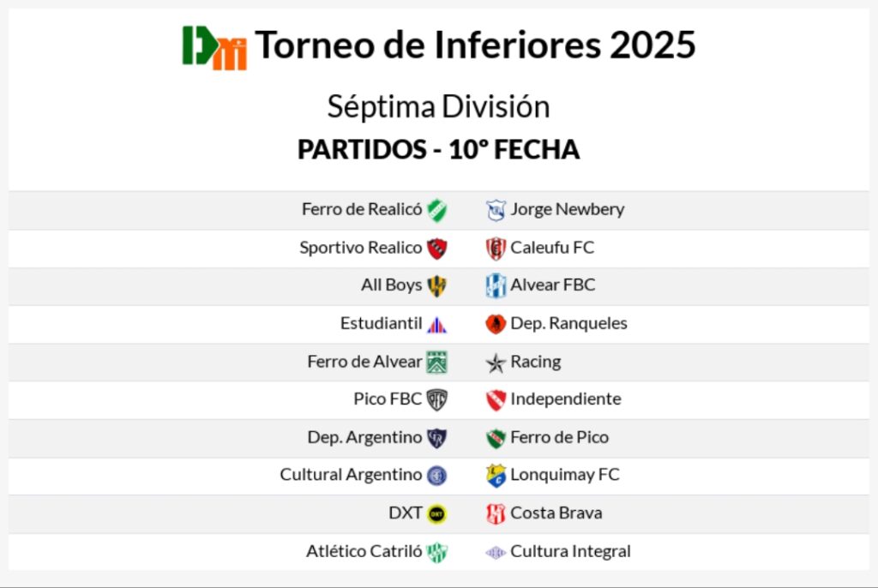Viewport: 878px width, 588px height.
Task: Click the PARTIDOS - 10° FECHA heading
Action: tap(438, 150)
